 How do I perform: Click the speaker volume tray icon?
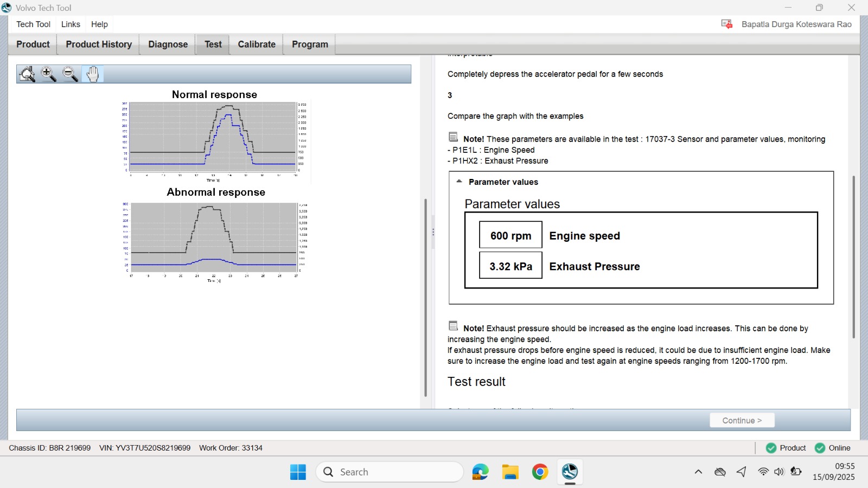pos(780,472)
